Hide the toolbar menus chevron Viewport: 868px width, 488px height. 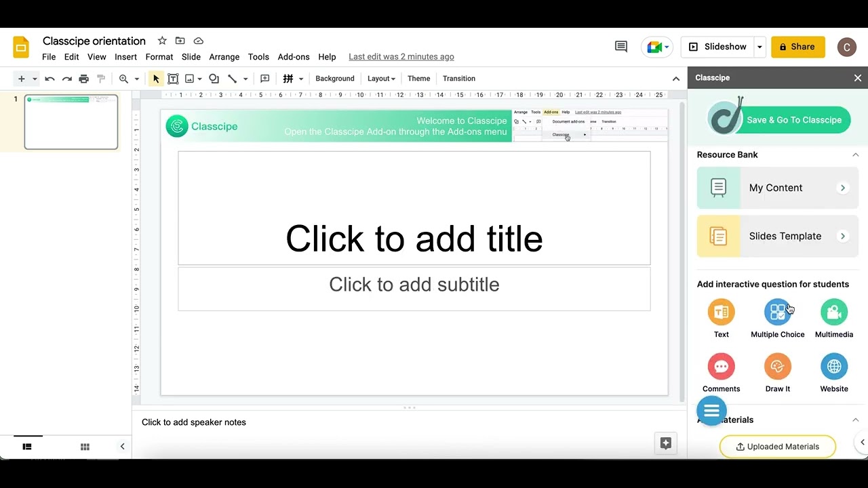coord(675,79)
